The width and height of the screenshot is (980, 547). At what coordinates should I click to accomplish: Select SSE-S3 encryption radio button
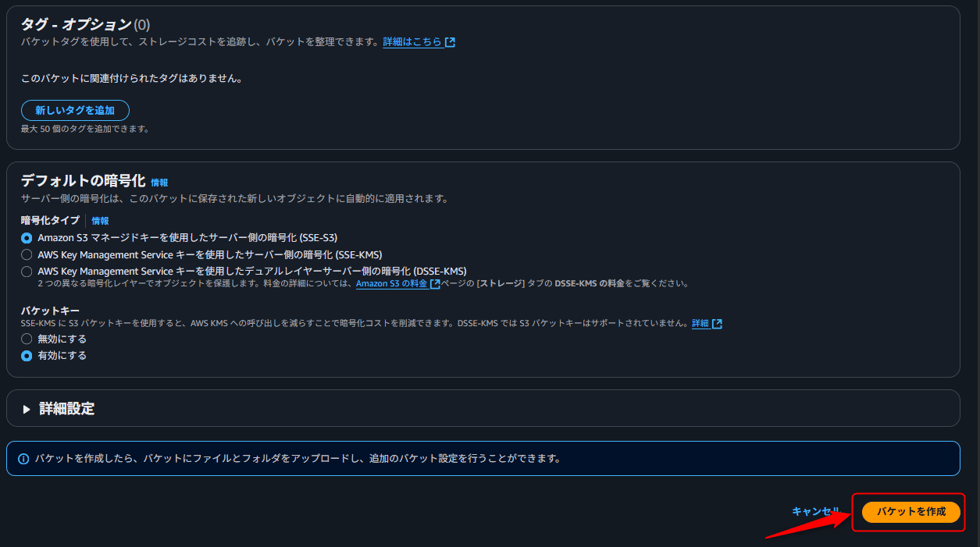click(x=26, y=238)
